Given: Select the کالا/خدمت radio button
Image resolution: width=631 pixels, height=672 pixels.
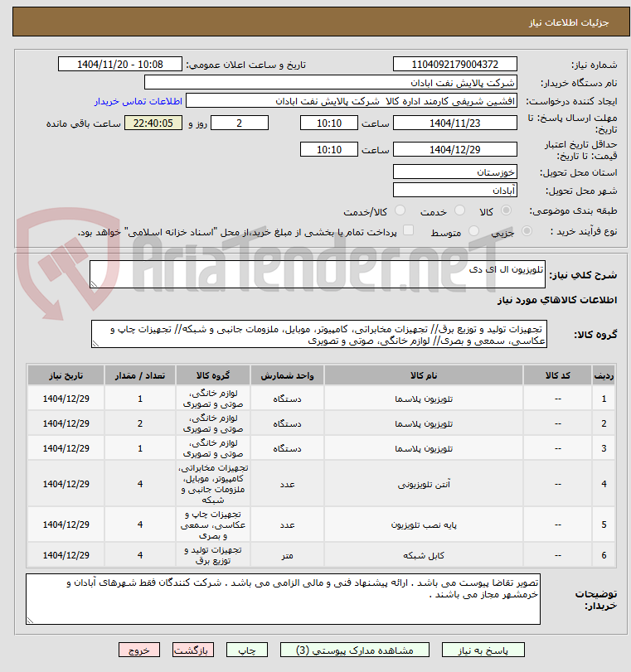Looking at the screenshot, I should (400, 210).
